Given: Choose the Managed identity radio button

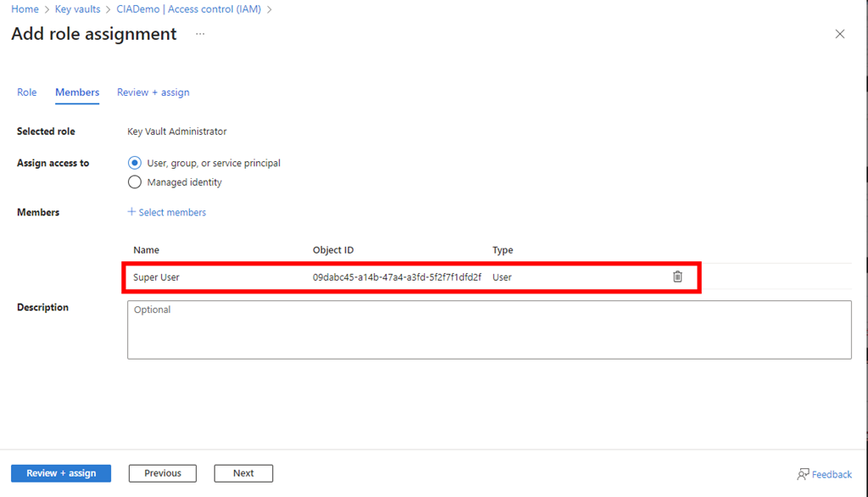Looking at the screenshot, I should (x=135, y=182).
